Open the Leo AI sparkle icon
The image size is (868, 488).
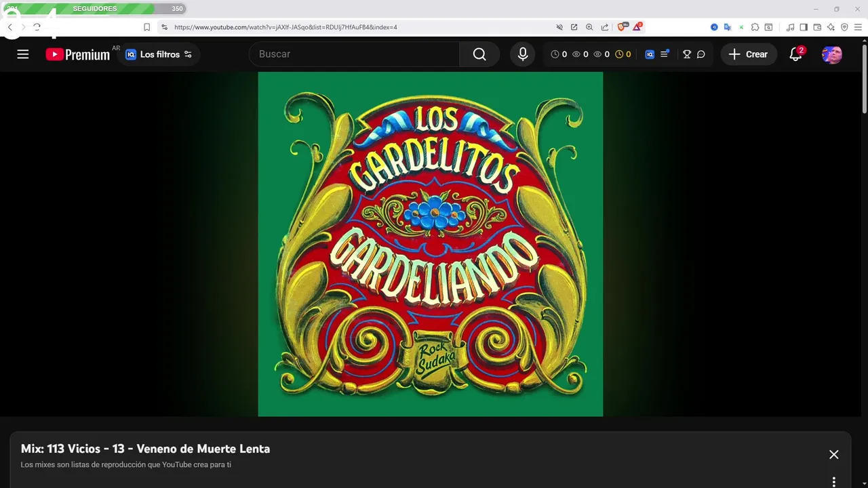click(831, 27)
